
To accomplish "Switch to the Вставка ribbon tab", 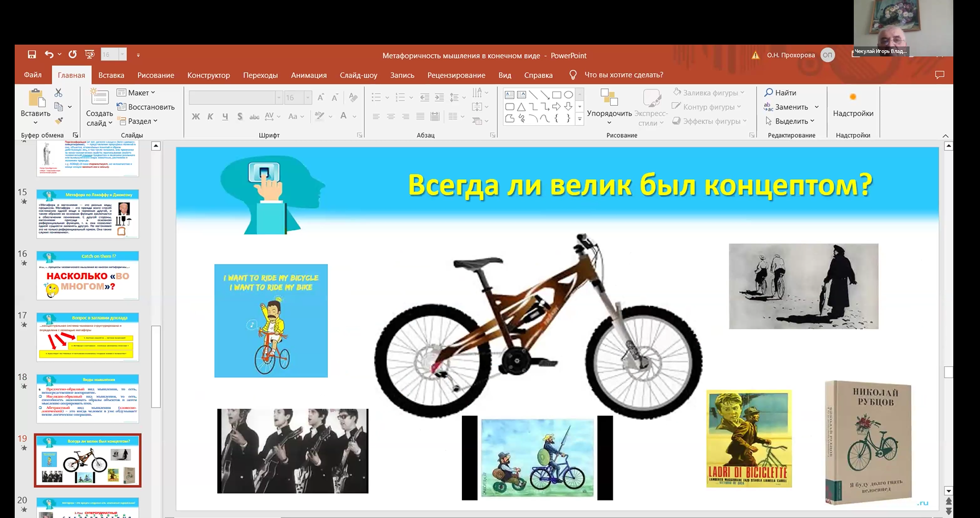I will pos(111,75).
